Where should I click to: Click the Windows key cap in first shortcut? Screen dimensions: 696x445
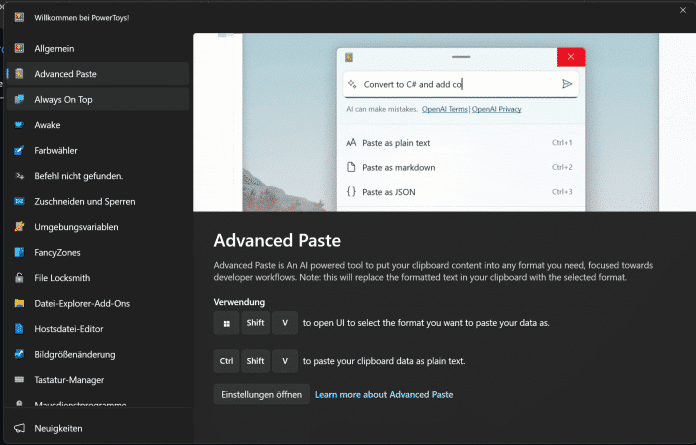pos(226,323)
